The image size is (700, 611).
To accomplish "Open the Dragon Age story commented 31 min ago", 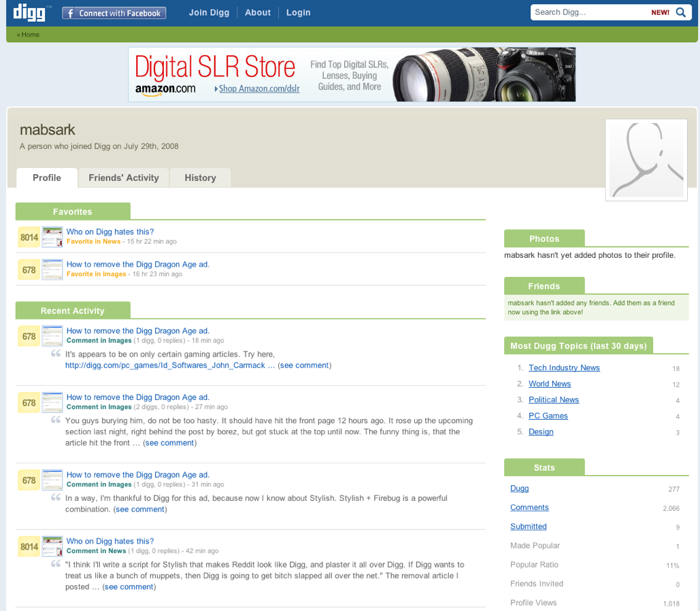I will (x=138, y=475).
